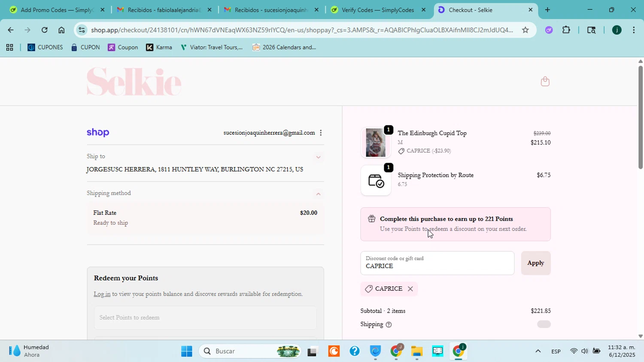Click the scroll down arrow on scrollbar

[640, 336]
